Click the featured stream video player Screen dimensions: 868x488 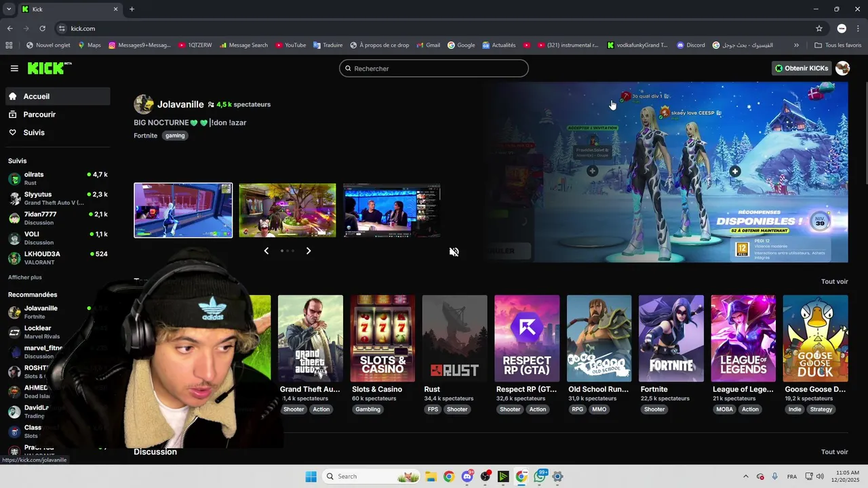pyautogui.click(x=668, y=172)
